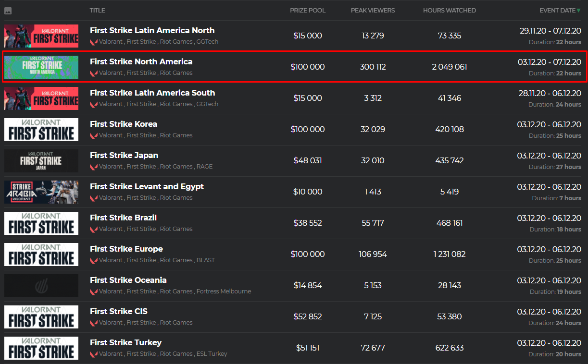
Task: Click the Riot Games tag in the Korea row
Action: pos(176,135)
